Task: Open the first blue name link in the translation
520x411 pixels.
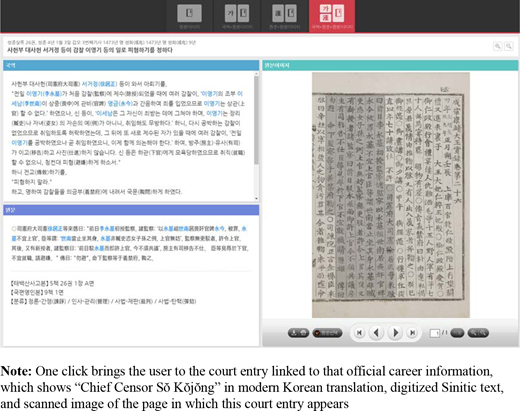Action: 99,84
